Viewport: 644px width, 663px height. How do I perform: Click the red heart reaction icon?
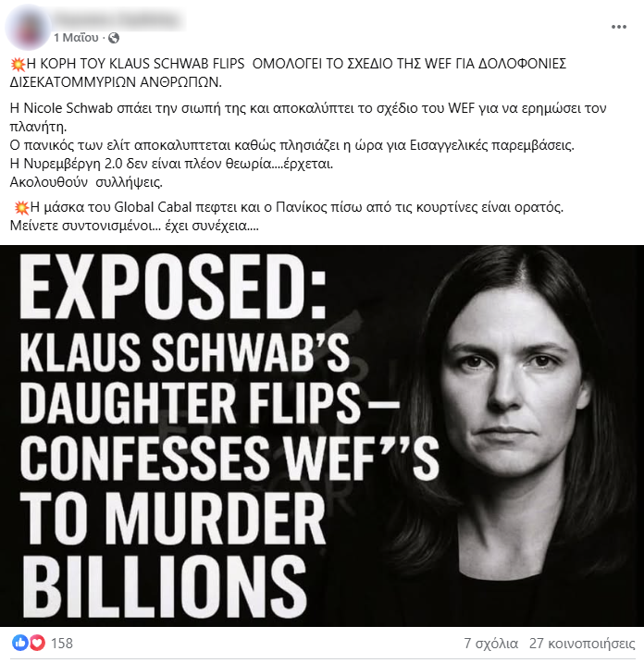coord(37,643)
